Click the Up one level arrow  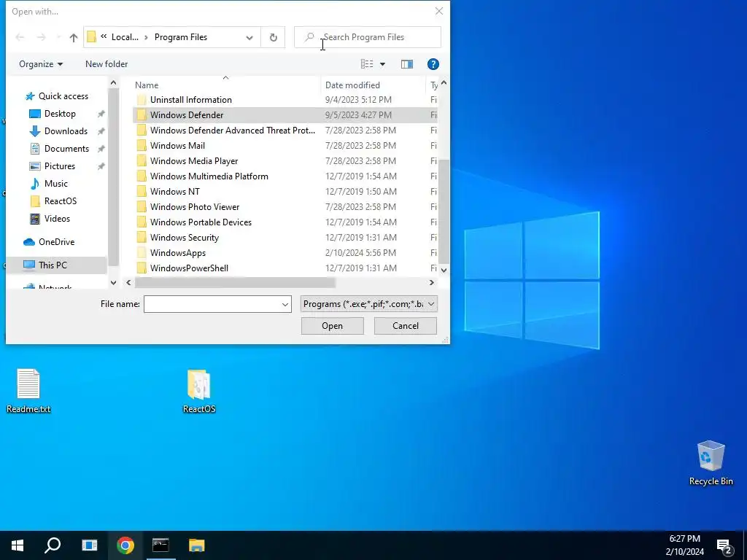tap(74, 37)
